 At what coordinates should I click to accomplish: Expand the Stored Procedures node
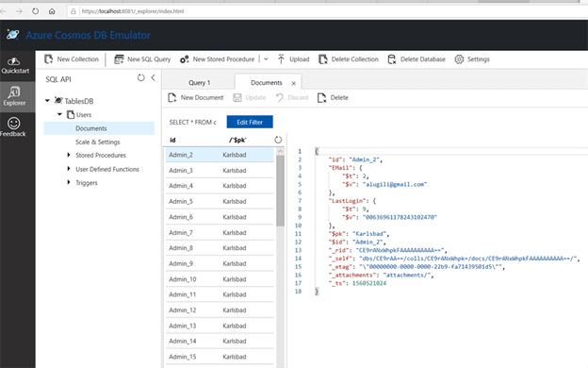point(69,155)
